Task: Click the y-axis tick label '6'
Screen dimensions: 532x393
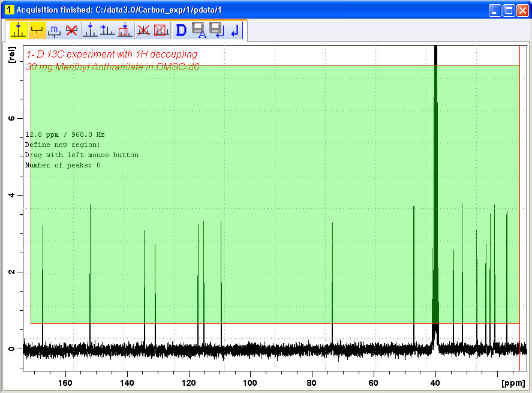Action: pos(12,118)
